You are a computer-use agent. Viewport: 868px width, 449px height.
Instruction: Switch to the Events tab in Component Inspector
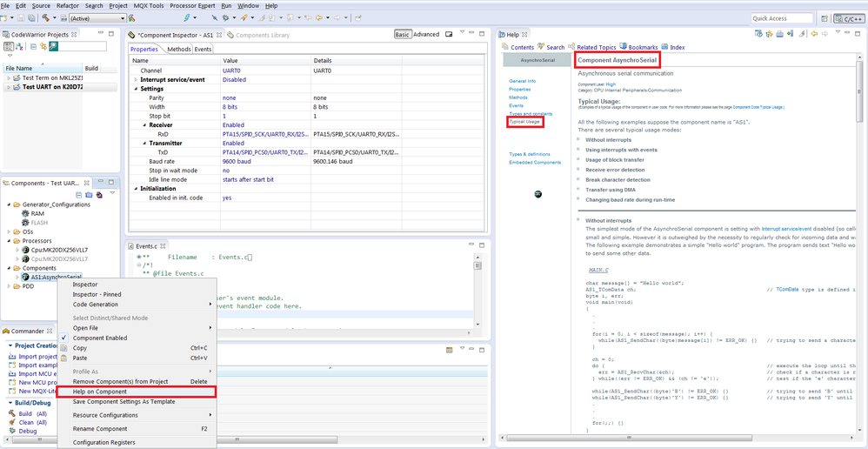click(203, 50)
